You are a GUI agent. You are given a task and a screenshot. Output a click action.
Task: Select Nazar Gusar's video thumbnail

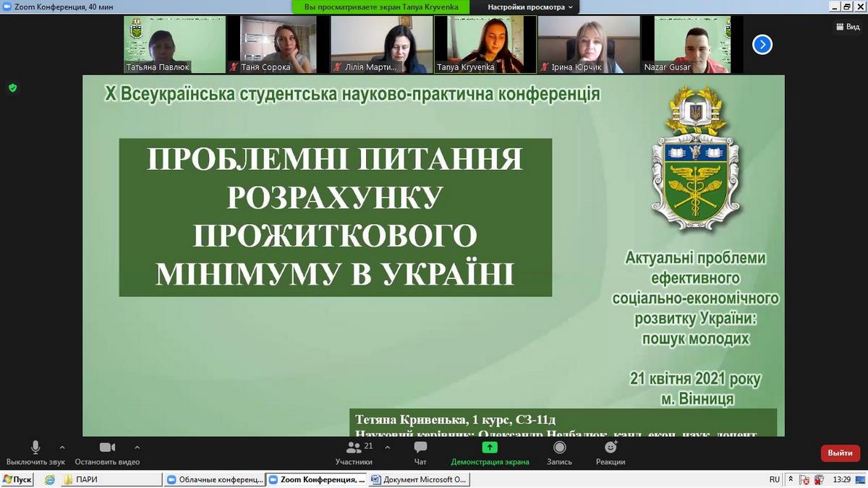pos(692,45)
